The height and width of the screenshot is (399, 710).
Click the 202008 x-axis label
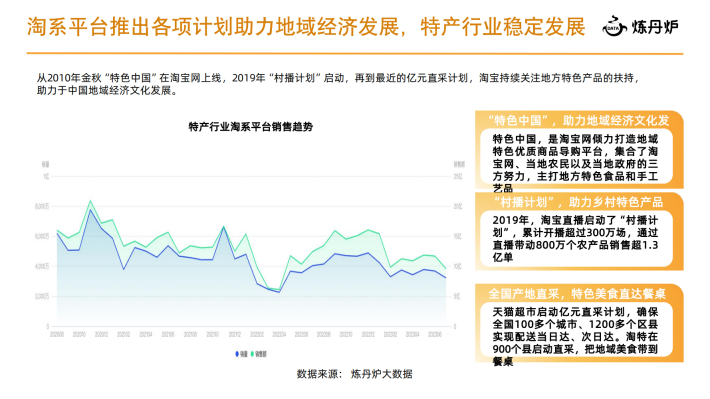point(57,334)
